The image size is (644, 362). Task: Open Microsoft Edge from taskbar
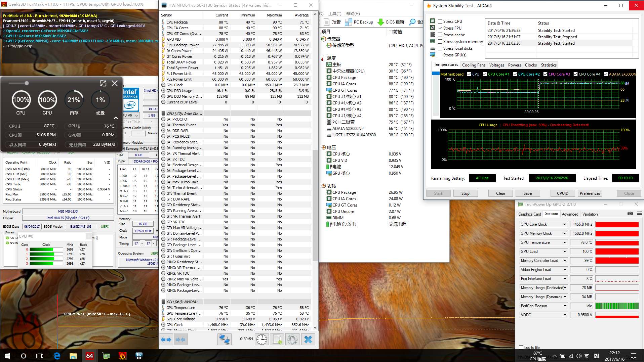click(x=57, y=356)
